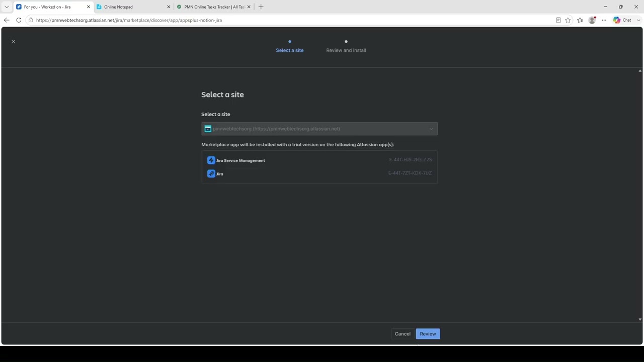Close the Select a site dialog
This screenshot has width=644, height=362.
click(x=14, y=41)
